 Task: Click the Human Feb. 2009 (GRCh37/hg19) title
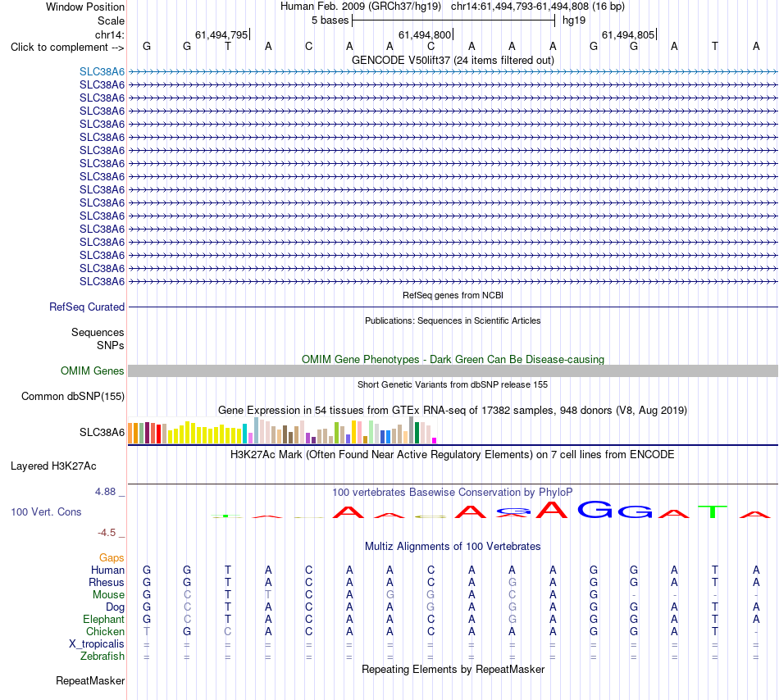[361, 7]
